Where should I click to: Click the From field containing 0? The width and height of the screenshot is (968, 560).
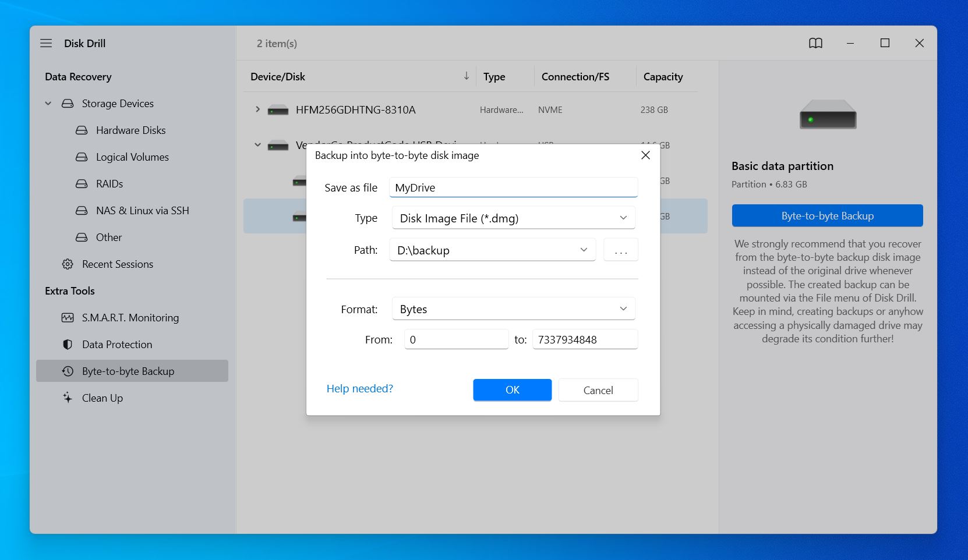pos(456,339)
